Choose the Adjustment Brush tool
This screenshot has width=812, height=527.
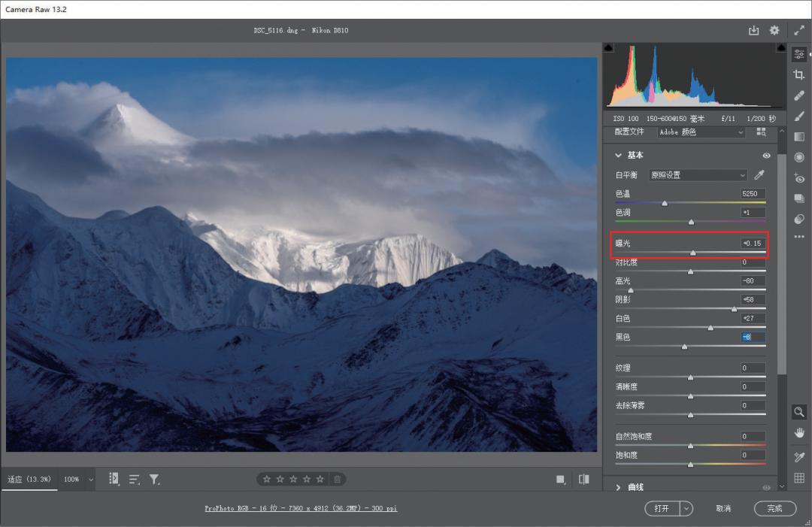[799, 116]
